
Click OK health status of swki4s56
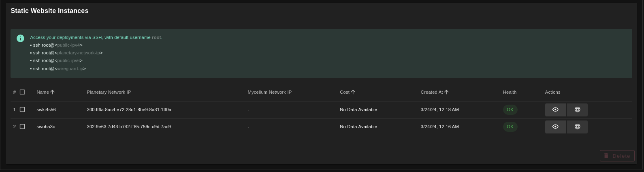pos(510,110)
